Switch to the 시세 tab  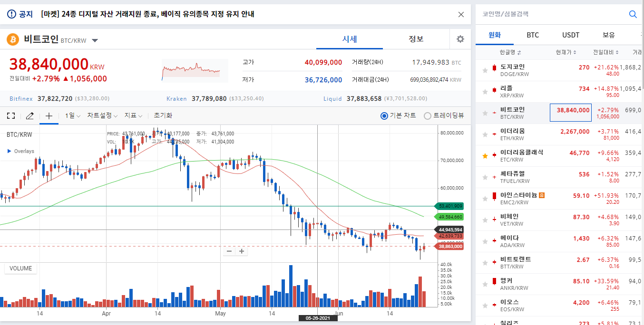click(x=350, y=39)
